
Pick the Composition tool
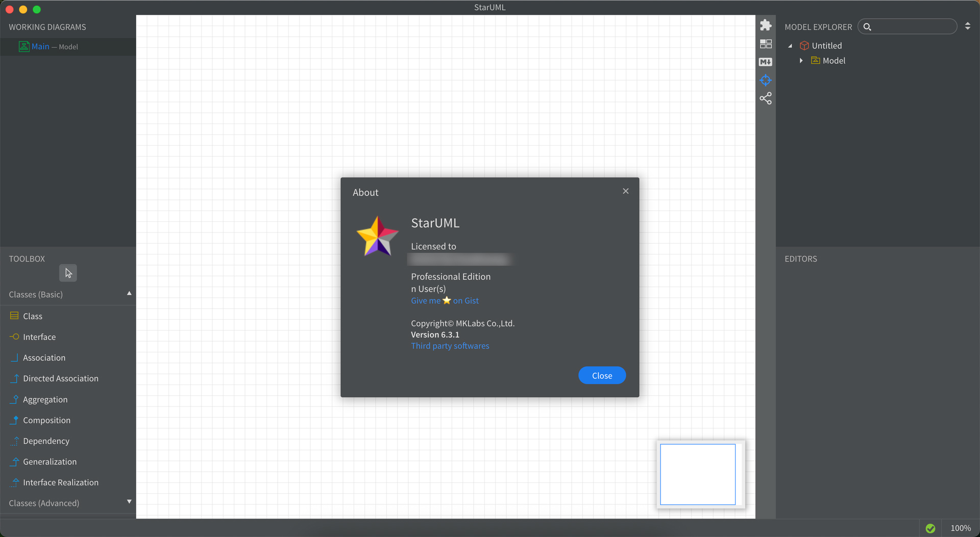click(46, 420)
